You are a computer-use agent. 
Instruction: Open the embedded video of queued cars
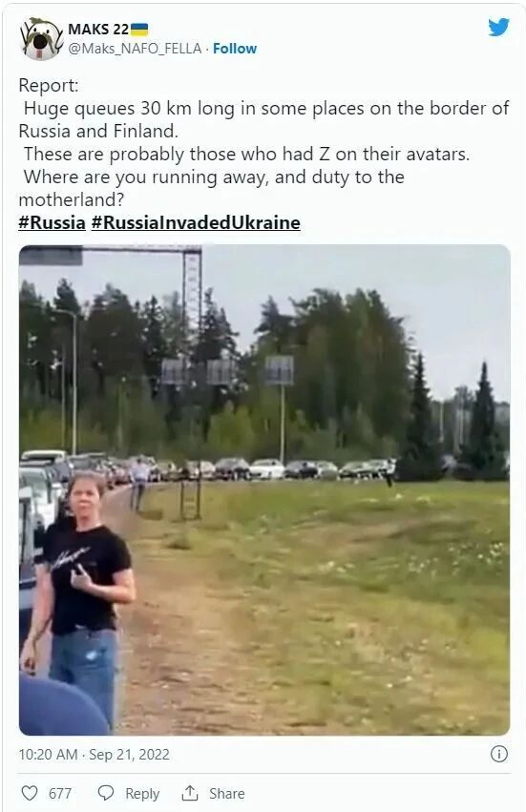point(264,489)
